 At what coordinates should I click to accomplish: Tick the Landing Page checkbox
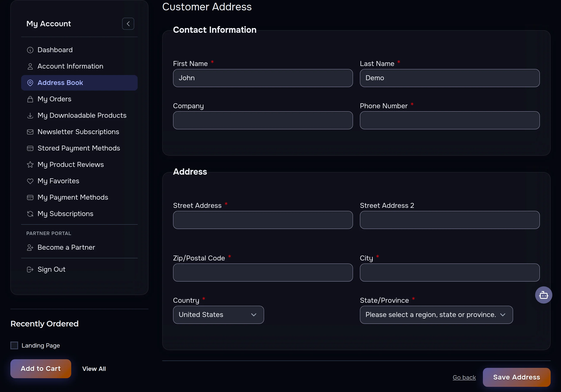[x=14, y=345]
